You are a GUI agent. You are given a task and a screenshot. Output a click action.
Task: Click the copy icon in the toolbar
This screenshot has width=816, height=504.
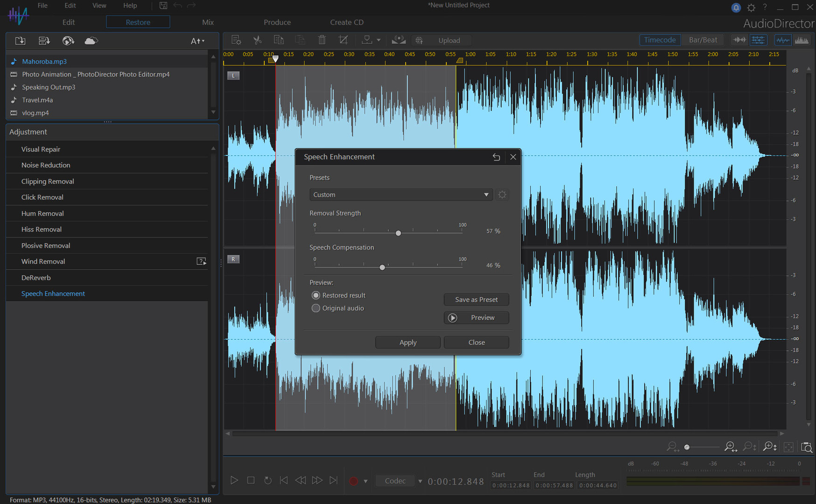point(279,40)
